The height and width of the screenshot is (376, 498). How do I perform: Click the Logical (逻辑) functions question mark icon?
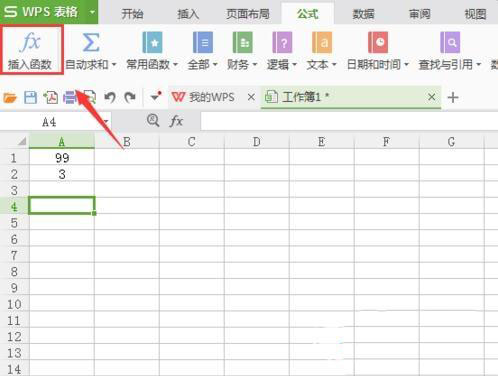click(282, 42)
